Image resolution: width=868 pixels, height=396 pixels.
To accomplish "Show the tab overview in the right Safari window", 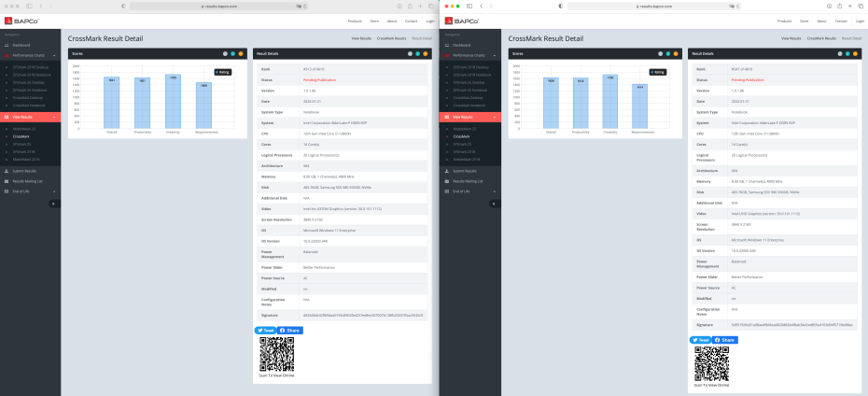I will click(x=861, y=7).
